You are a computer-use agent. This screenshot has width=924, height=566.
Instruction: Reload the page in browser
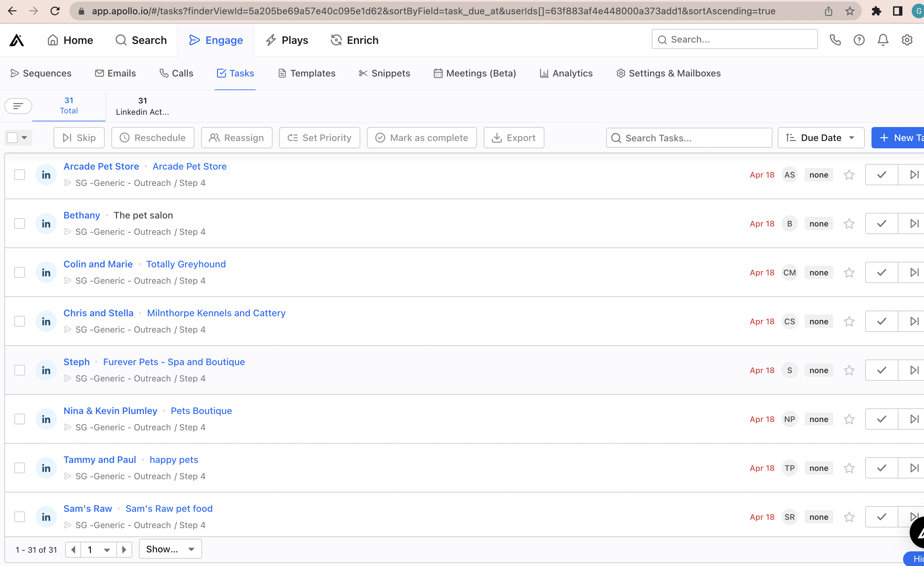(55, 11)
